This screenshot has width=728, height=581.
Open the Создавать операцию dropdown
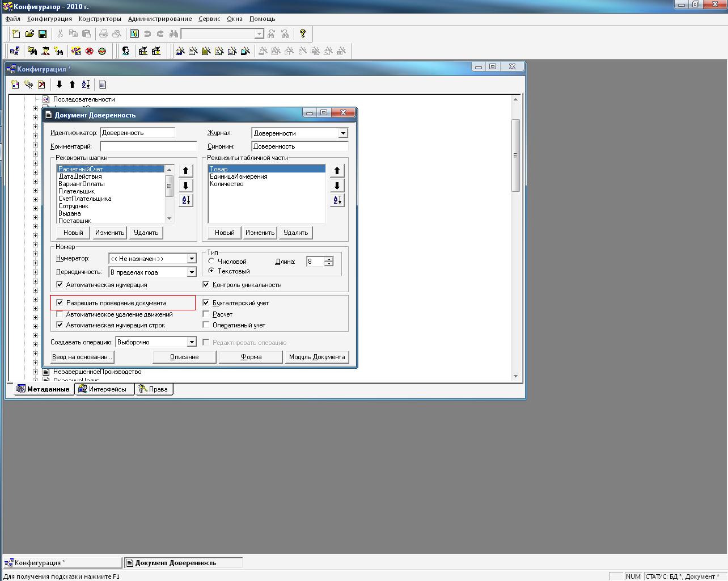pos(192,342)
